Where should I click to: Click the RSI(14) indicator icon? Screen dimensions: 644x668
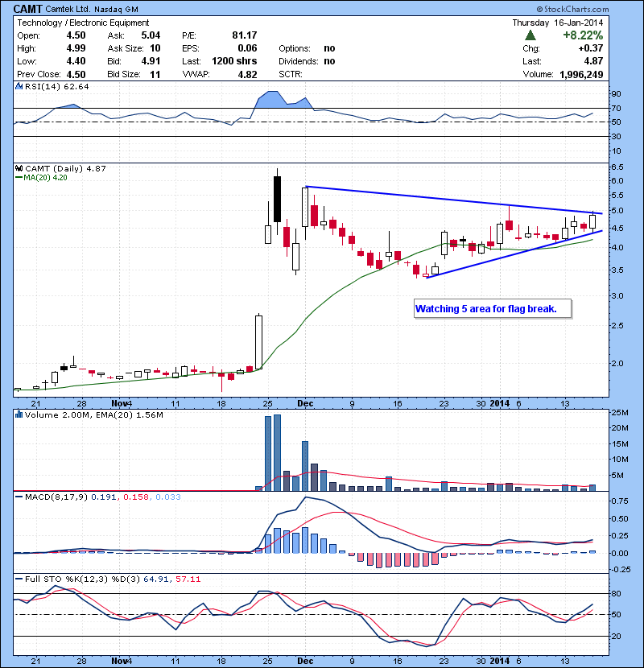point(19,86)
